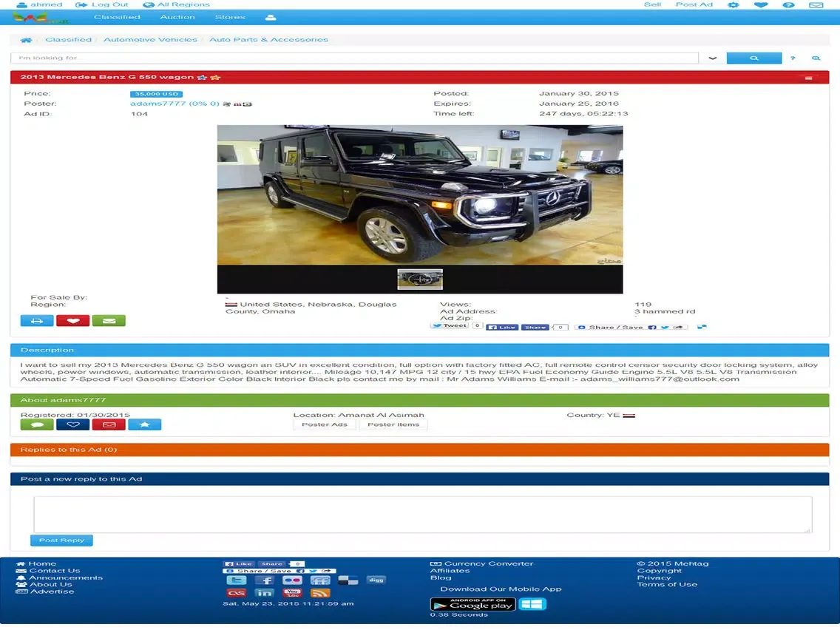840x630 pixels.
Task: Click Classified breadcrumb link
Action: pyautogui.click(x=68, y=40)
